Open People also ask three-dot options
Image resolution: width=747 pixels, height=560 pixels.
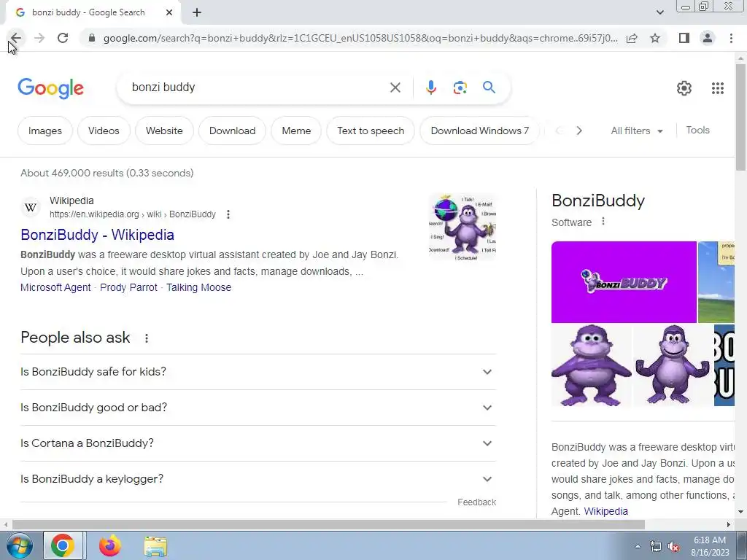[146, 338]
